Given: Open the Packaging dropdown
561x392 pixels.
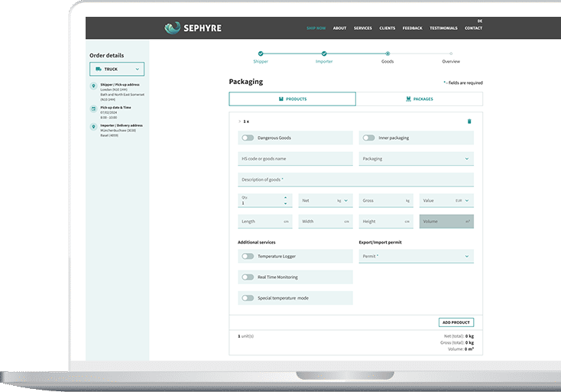Looking at the screenshot, I should point(416,159).
